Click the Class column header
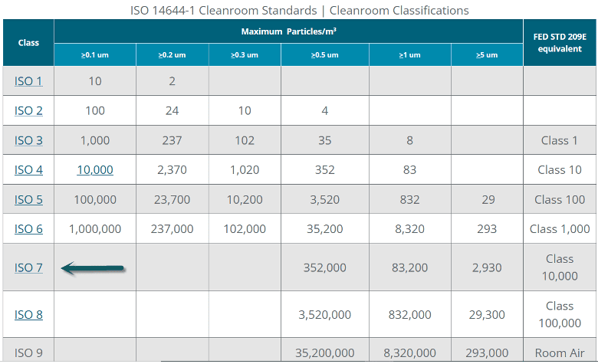The width and height of the screenshot is (598, 364). tap(28, 43)
